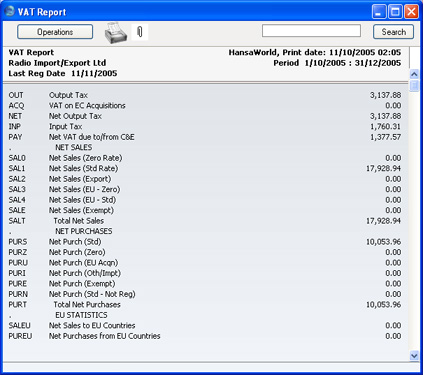This screenshot has width=423, height=375.
Task: Click the HansaWorld print date header text
Action: click(x=315, y=53)
